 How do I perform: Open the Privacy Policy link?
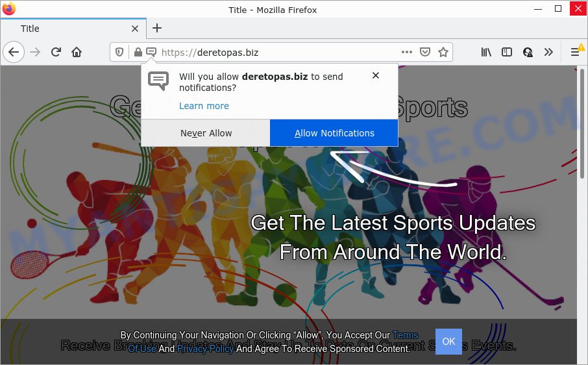[x=206, y=349]
